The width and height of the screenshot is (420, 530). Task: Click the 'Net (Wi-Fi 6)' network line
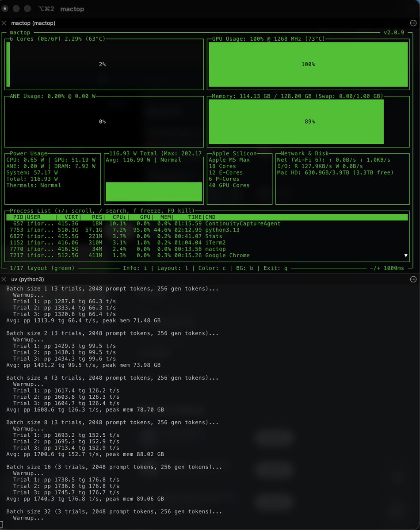(x=333, y=160)
